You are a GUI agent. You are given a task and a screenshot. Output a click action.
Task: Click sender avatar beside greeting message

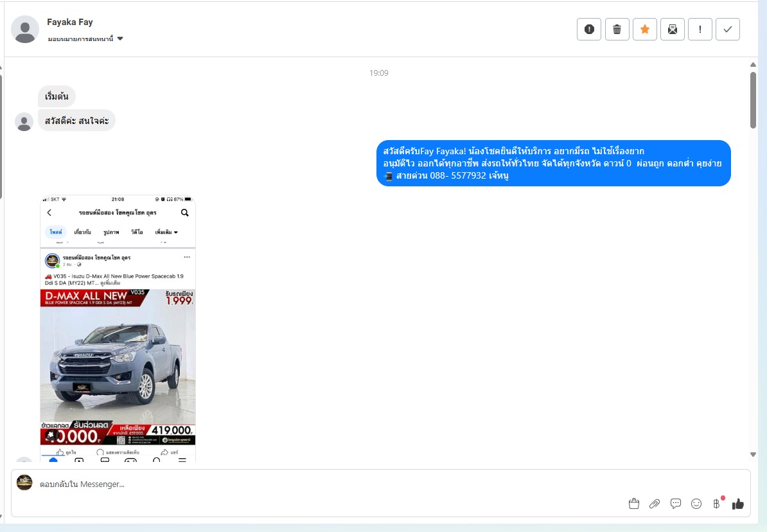coord(24,121)
